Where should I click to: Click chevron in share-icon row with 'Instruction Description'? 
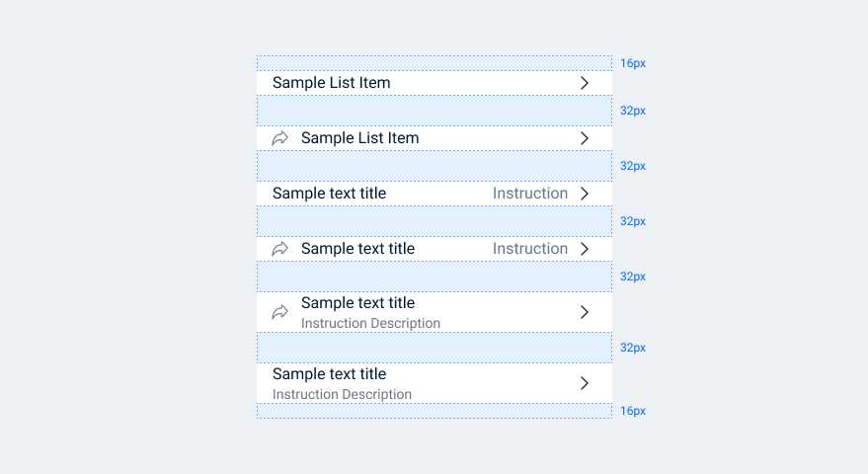585,312
